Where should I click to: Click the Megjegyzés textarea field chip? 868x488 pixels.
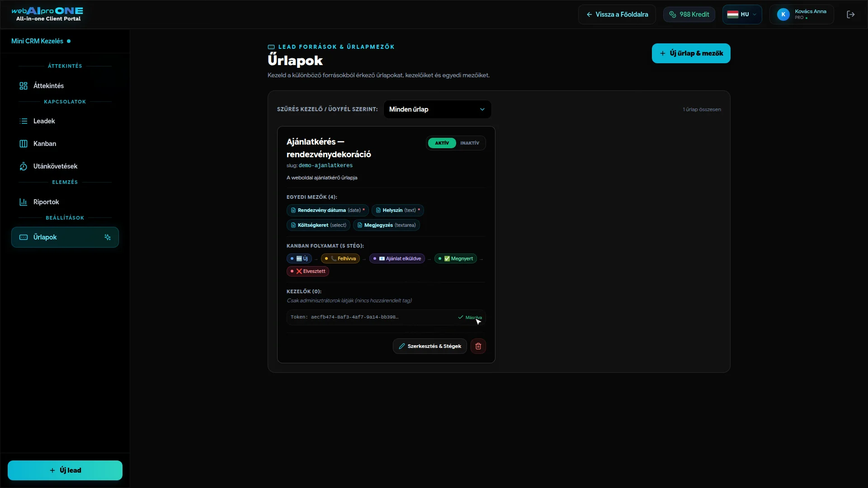(386, 225)
